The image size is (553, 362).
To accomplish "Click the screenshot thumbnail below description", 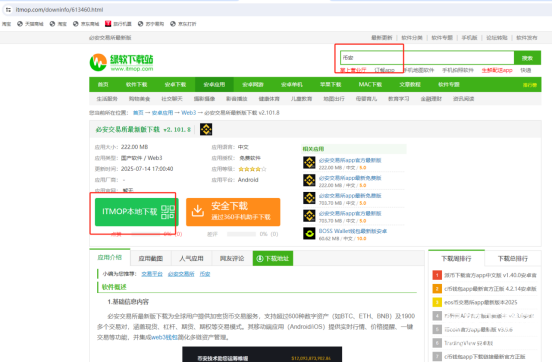I will click(x=262, y=354).
